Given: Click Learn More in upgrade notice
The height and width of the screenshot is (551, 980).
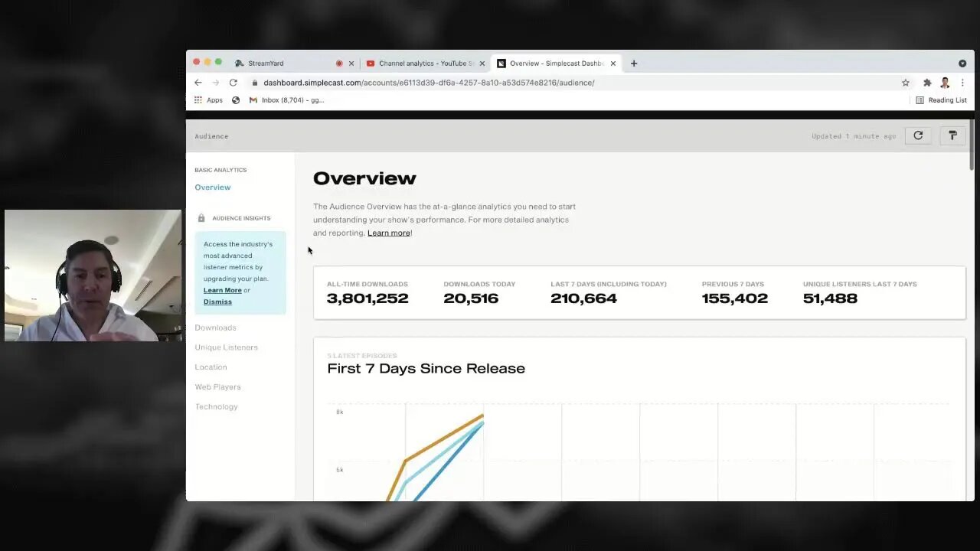Looking at the screenshot, I should click(x=223, y=290).
